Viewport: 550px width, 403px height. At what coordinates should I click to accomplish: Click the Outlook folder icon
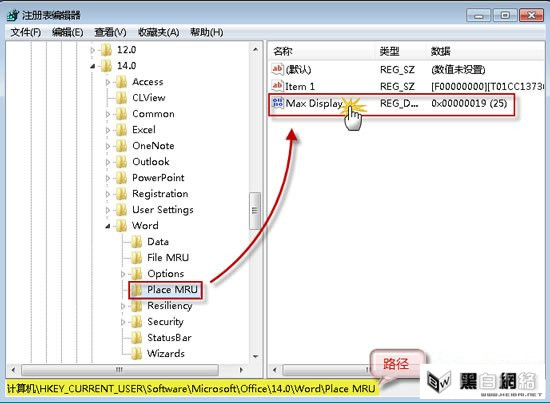121,162
